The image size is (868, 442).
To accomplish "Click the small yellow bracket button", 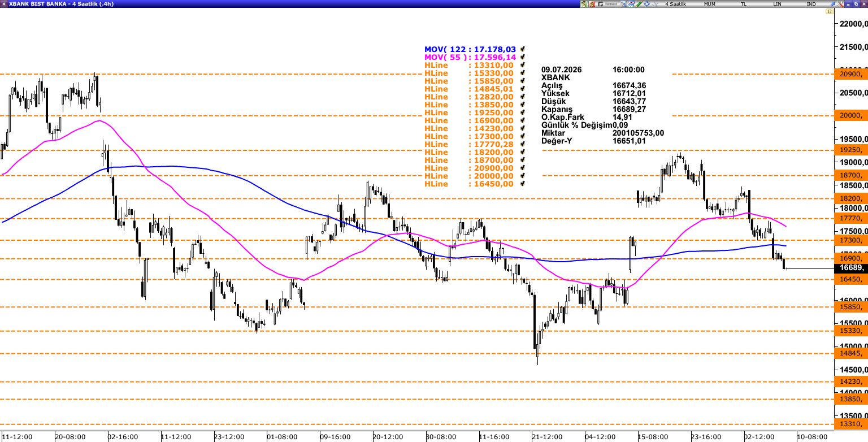I will (830, 11).
